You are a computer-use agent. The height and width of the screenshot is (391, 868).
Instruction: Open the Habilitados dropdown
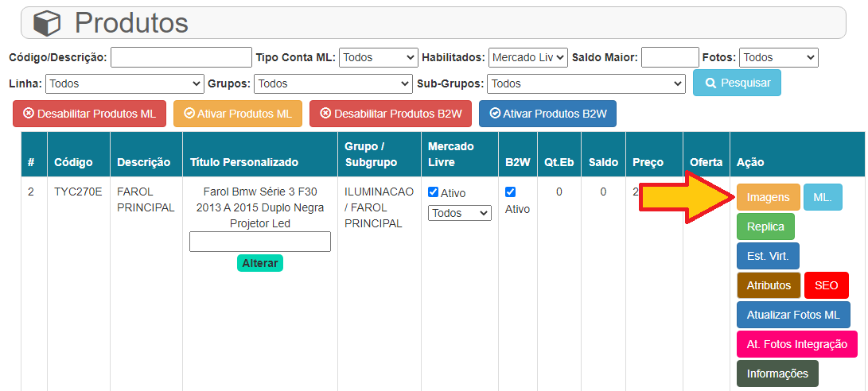[x=528, y=57]
